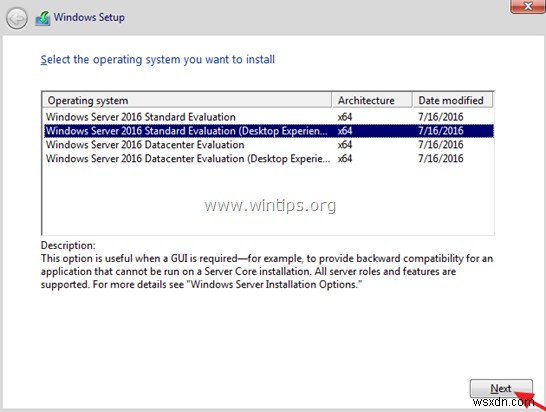
Task: Close the Windows Setup window
Action: 528,6
